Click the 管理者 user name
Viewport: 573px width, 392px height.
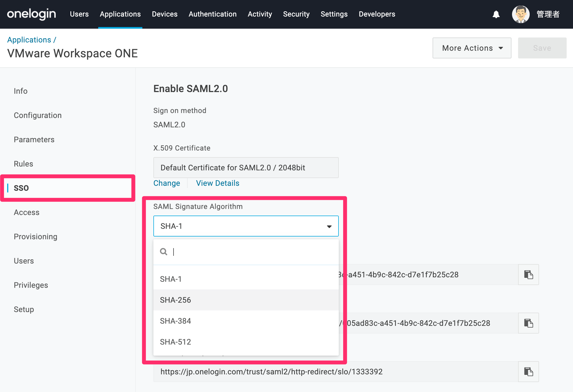tap(548, 14)
